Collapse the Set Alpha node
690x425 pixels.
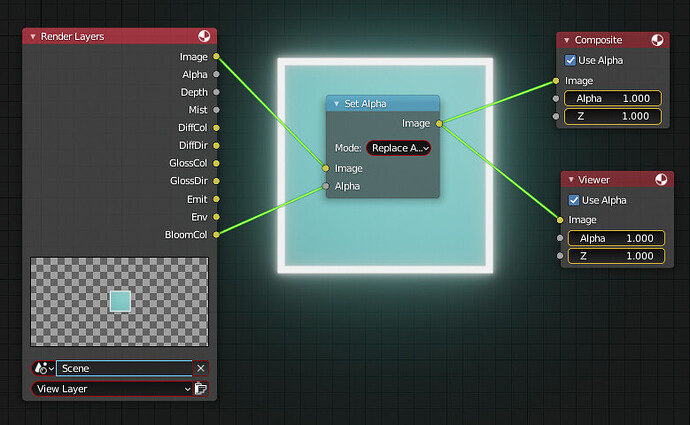pyautogui.click(x=337, y=104)
